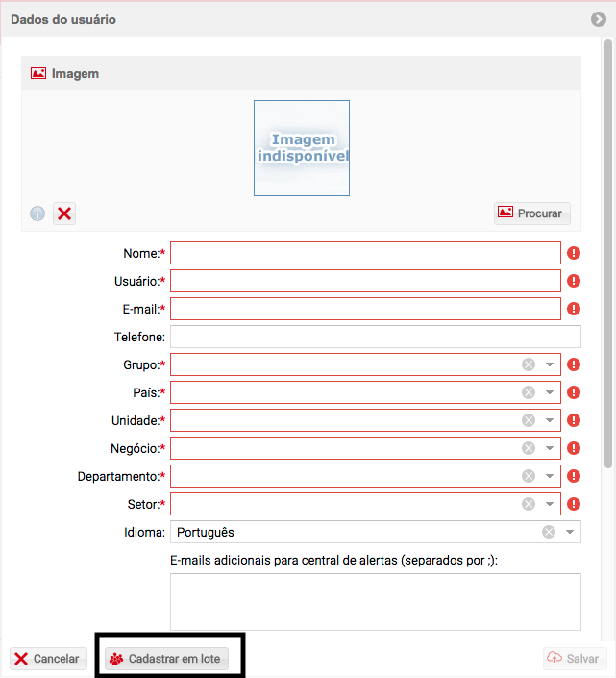Image resolution: width=616 pixels, height=678 pixels.
Task: Click the Salvar button
Action: 575,658
